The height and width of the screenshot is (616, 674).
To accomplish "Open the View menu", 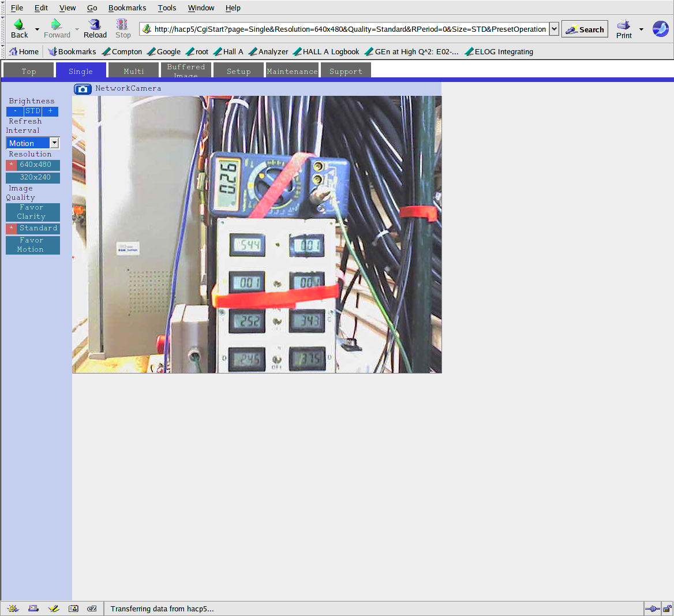I will point(68,8).
